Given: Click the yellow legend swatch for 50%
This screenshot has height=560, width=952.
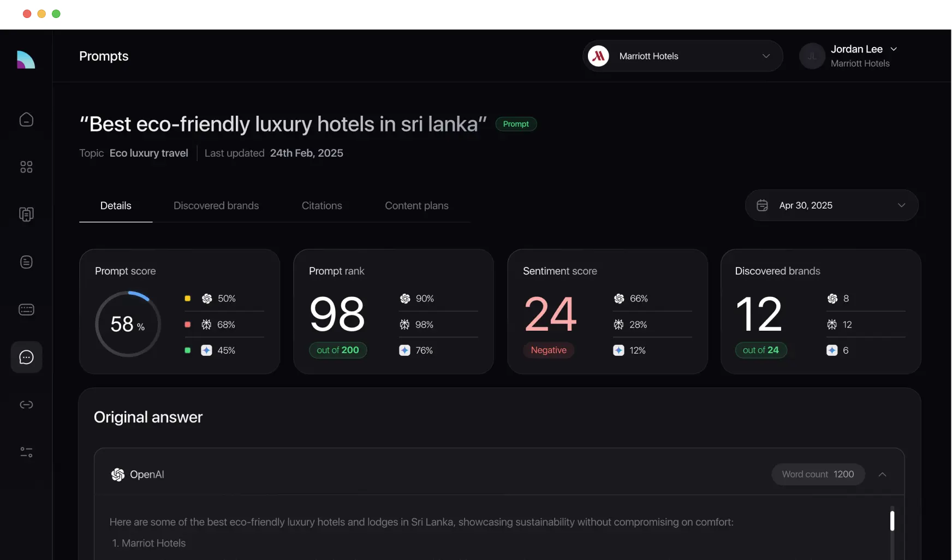Looking at the screenshot, I should pyautogui.click(x=188, y=299).
